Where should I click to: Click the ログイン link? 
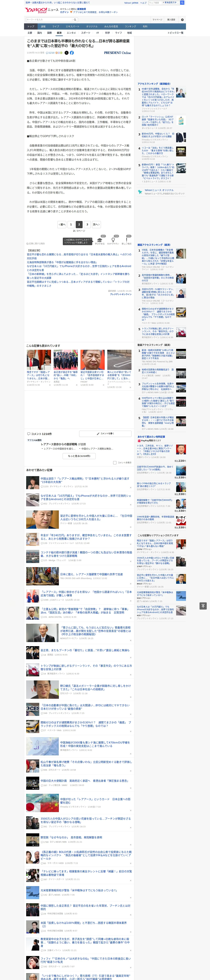tap(64, 12)
